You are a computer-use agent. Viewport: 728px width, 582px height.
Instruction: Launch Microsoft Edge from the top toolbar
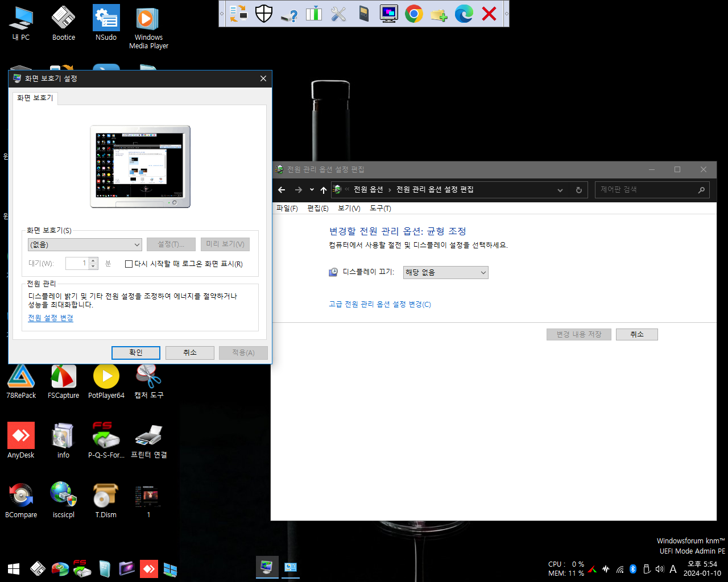pyautogui.click(x=464, y=14)
